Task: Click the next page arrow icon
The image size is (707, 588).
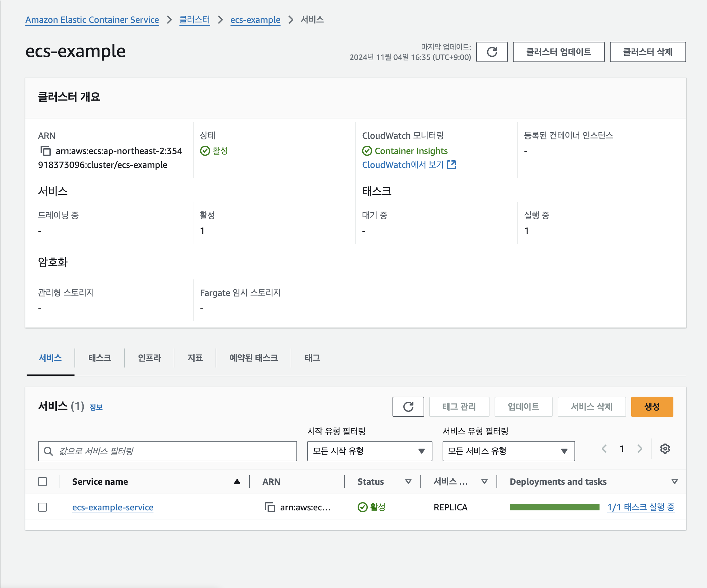Action: 639,449
